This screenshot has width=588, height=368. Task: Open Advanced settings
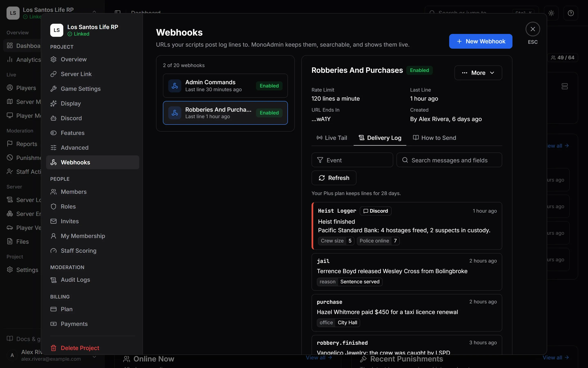(92, 147)
